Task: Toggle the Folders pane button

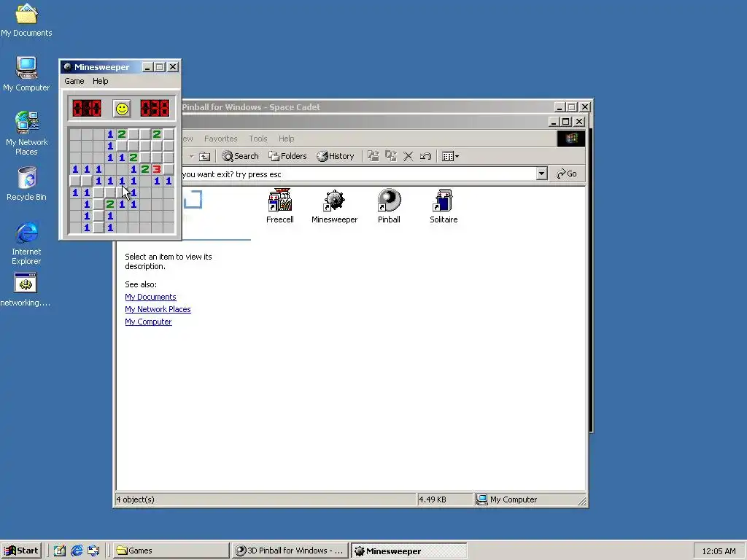Action: (x=287, y=156)
